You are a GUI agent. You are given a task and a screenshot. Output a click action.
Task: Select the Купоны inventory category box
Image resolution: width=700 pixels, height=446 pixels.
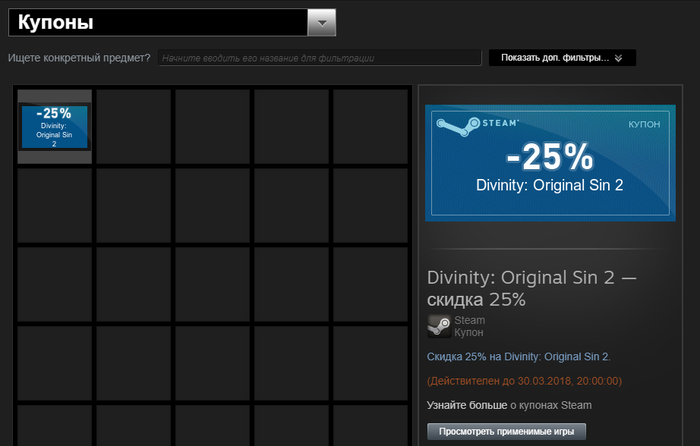pyautogui.click(x=172, y=22)
